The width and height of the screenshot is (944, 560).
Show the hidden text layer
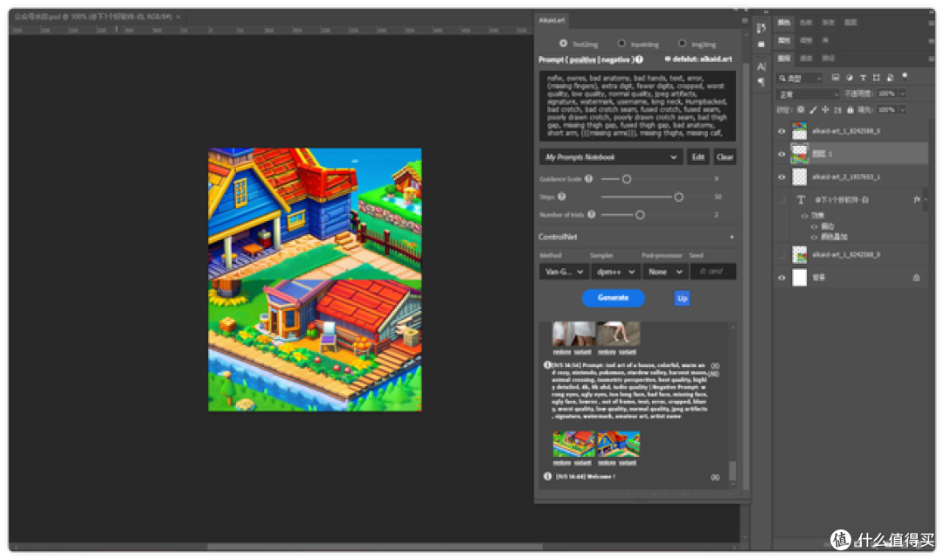tap(781, 200)
